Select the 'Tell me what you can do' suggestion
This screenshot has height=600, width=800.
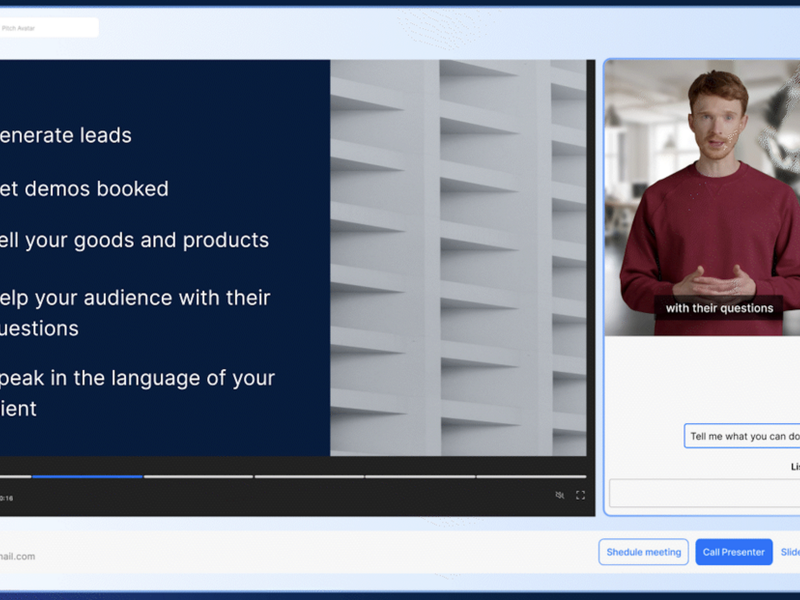743,436
